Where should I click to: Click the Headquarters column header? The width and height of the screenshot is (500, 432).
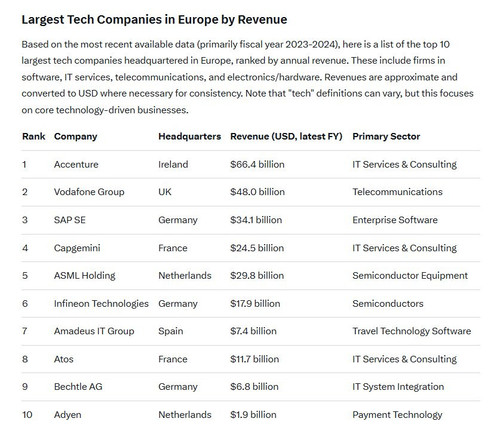(x=189, y=136)
